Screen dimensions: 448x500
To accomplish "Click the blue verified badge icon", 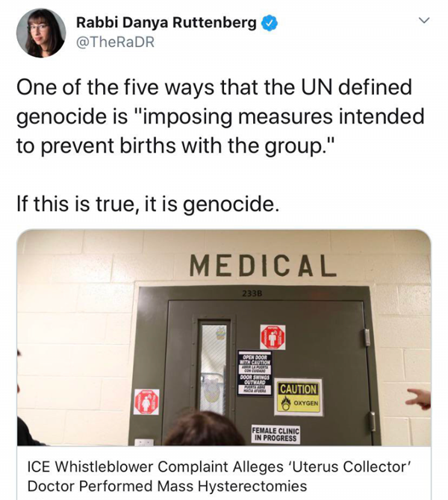I will point(270,23).
